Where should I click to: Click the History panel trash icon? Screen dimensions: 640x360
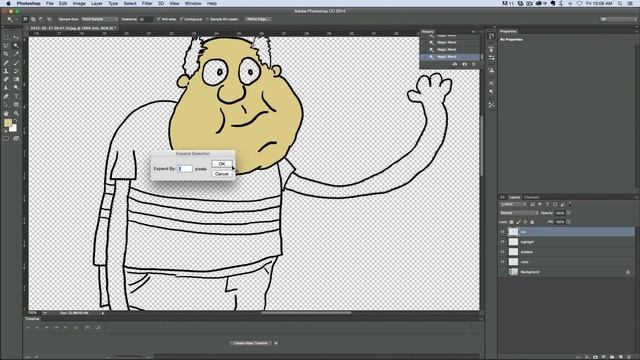pyautogui.click(x=473, y=64)
